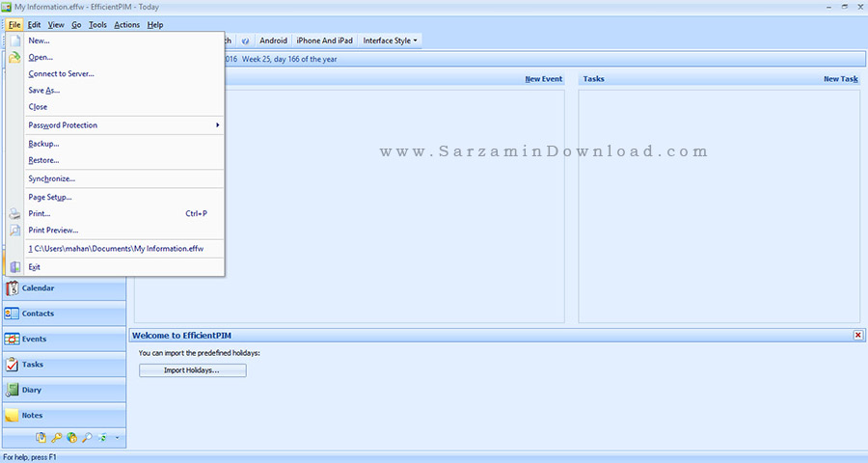Click the Welcome to EfficientPIM header
The height and width of the screenshot is (463, 868).
pyautogui.click(x=497, y=335)
